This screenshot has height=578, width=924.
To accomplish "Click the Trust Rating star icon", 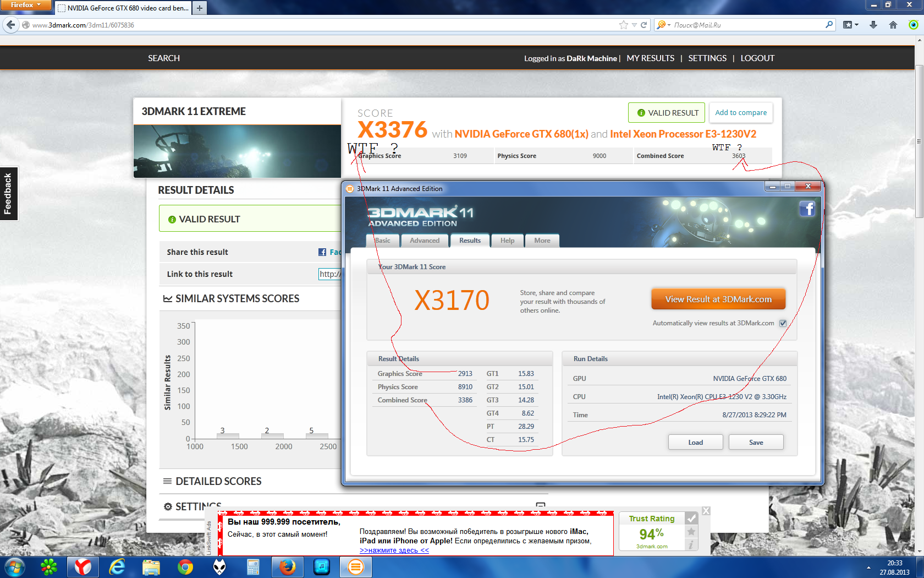I will pyautogui.click(x=691, y=532).
